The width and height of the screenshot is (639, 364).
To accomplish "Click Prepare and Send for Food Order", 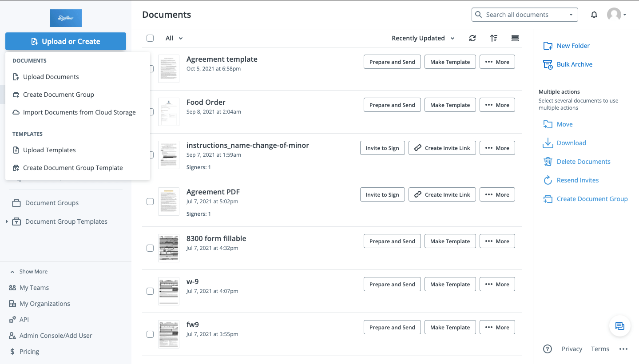I will [x=392, y=105].
